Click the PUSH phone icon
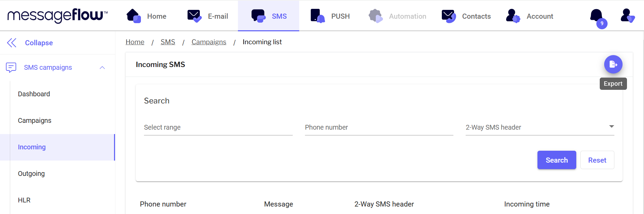The image size is (644, 214). click(317, 16)
